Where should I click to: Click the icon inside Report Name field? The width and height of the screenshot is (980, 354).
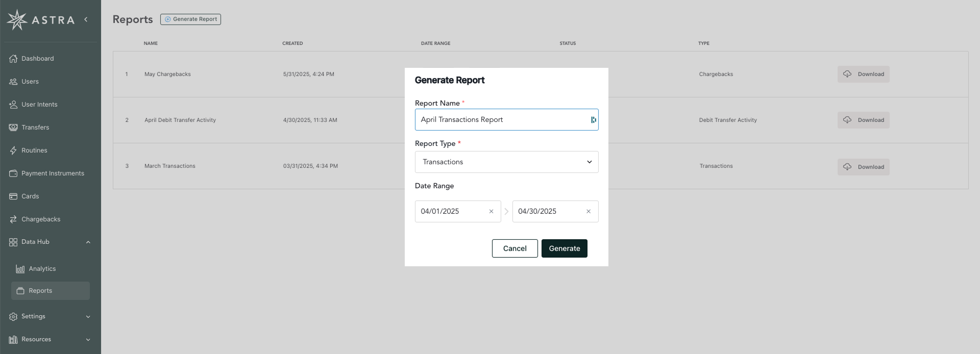point(593,120)
